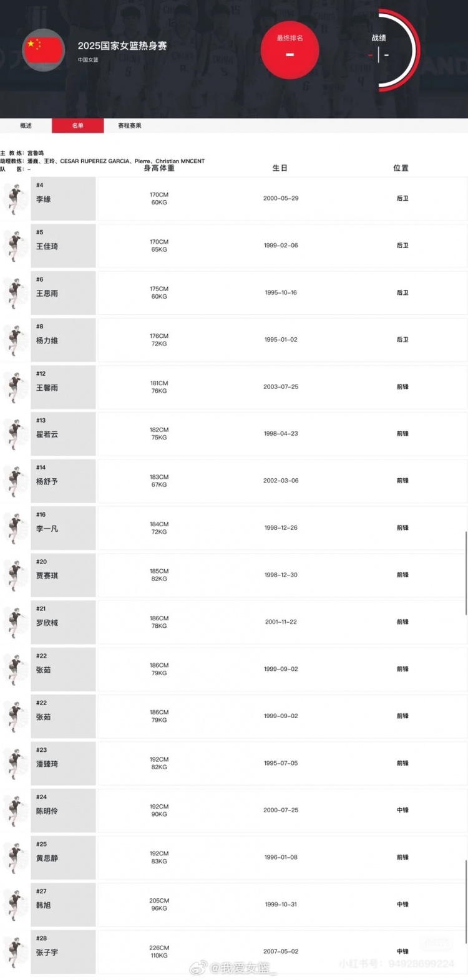Open player name 王佳琦
Screen dimensions: 468x980
point(47,247)
